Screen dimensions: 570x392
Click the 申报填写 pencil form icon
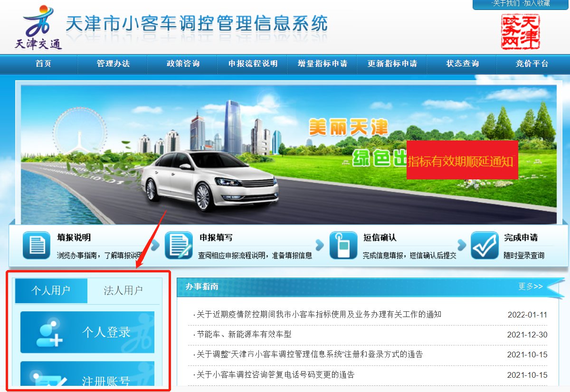point(179,245)
